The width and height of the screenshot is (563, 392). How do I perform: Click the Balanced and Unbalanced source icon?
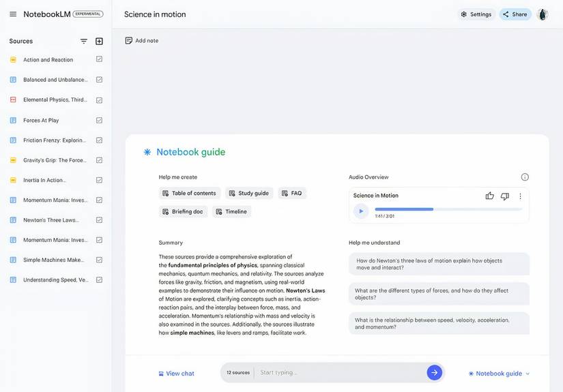pos(13,80)
